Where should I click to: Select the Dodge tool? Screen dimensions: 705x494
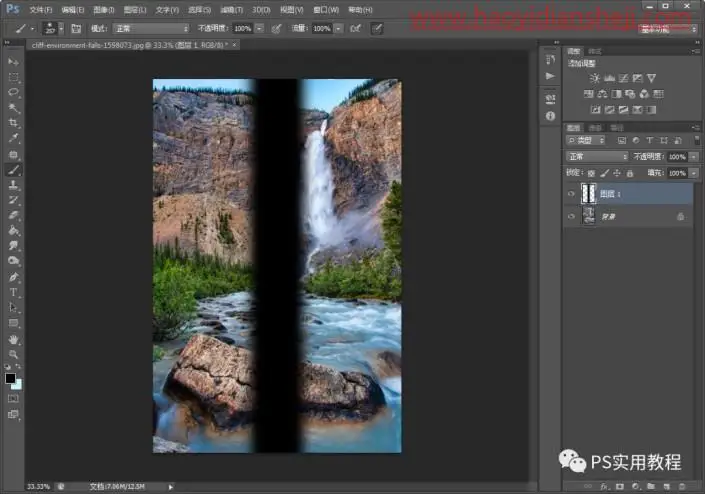coord(13,261)
